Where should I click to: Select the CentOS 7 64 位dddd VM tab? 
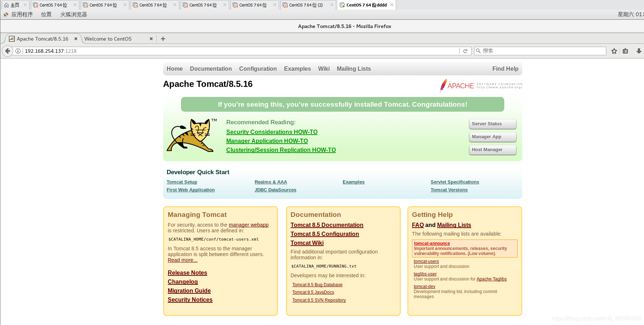coord(366,5)
